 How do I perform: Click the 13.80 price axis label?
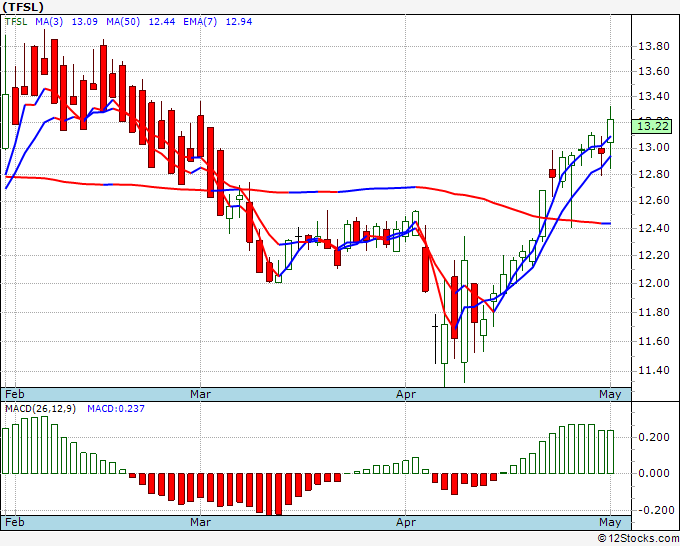pyautogui.click(x=654, y=46)
